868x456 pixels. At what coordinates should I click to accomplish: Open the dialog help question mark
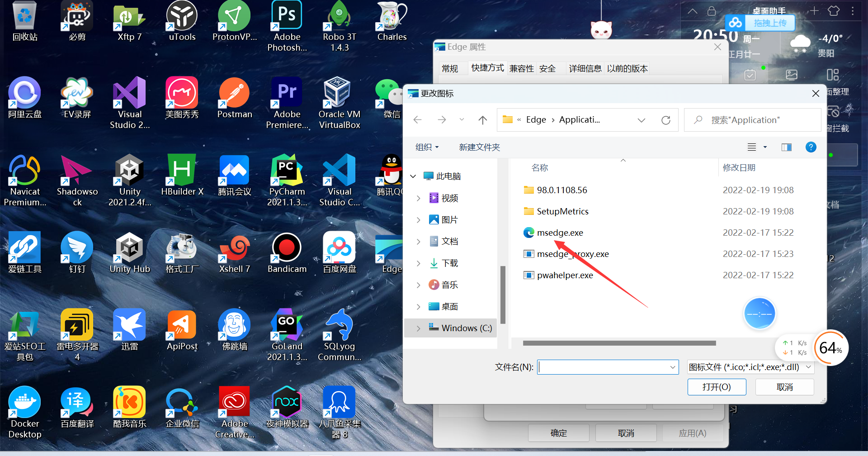[x=811, y=147]
